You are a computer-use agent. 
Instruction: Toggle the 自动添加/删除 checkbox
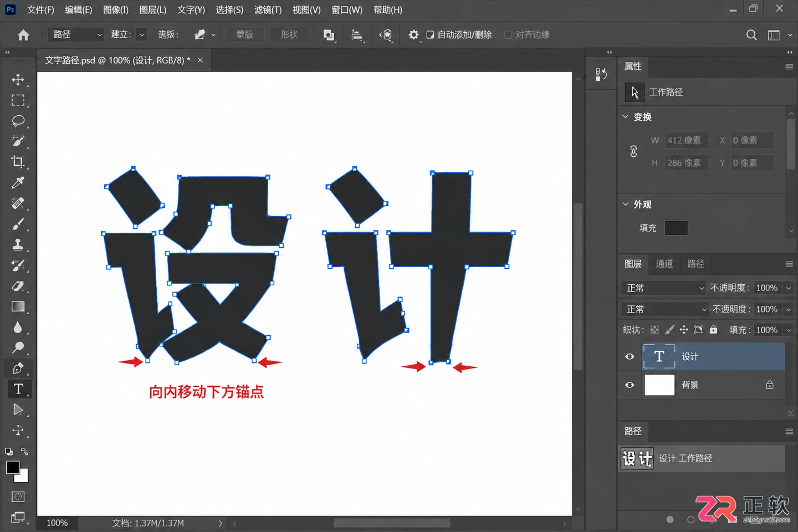[x=430, y=35]
